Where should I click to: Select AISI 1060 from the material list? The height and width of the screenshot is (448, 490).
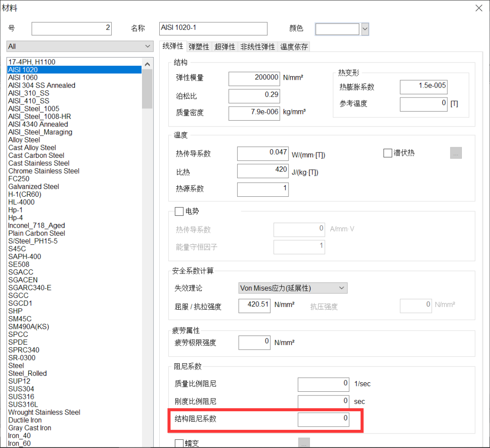click(x=23, y=78)
